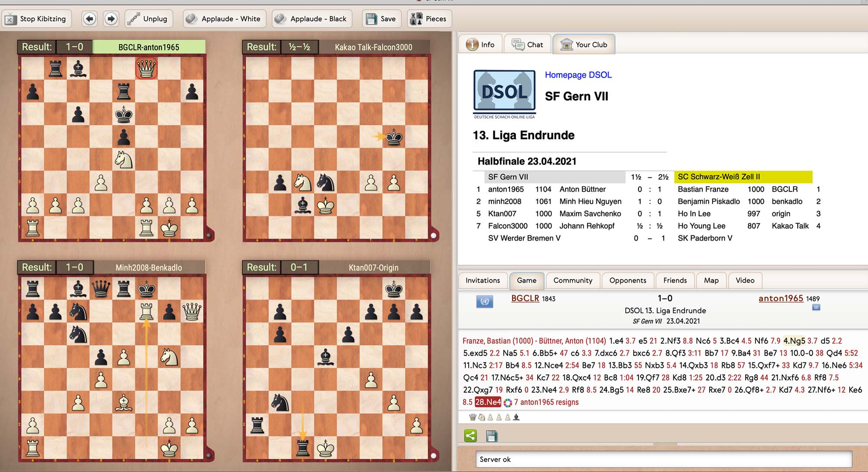868x472 pixels.
Task: Click the floppy disk save icon below notation
Action: tap(492, 436)
